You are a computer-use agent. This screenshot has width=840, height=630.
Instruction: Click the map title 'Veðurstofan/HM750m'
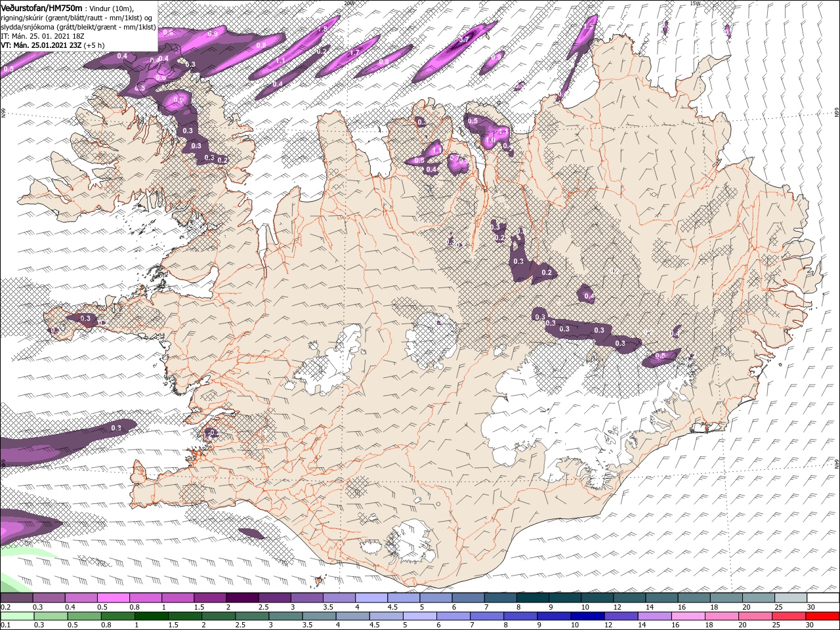click(x=41, y=7)
